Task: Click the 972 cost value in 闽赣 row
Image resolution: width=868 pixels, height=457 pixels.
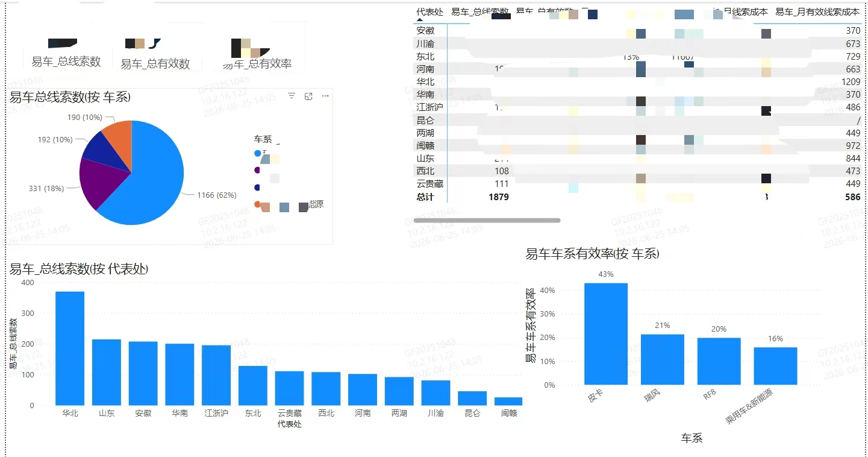Action: (x=853, y=146)
